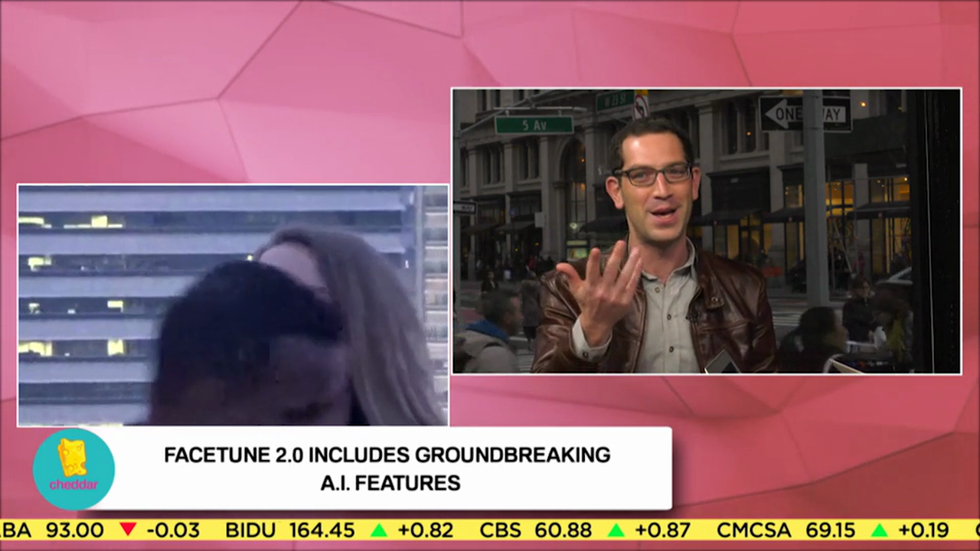
Task: Click the green up arrow after CMCSA 69.15
Action: (x=879, y=530)
